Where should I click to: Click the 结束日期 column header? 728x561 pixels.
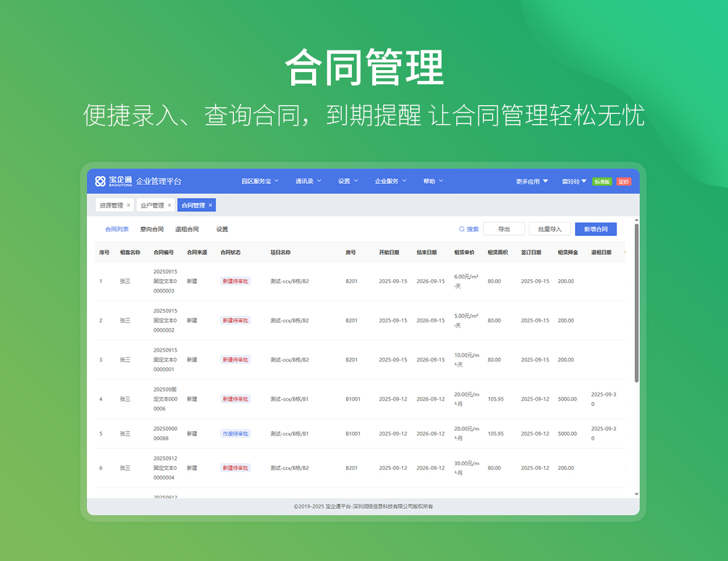[x=427, y=252]
